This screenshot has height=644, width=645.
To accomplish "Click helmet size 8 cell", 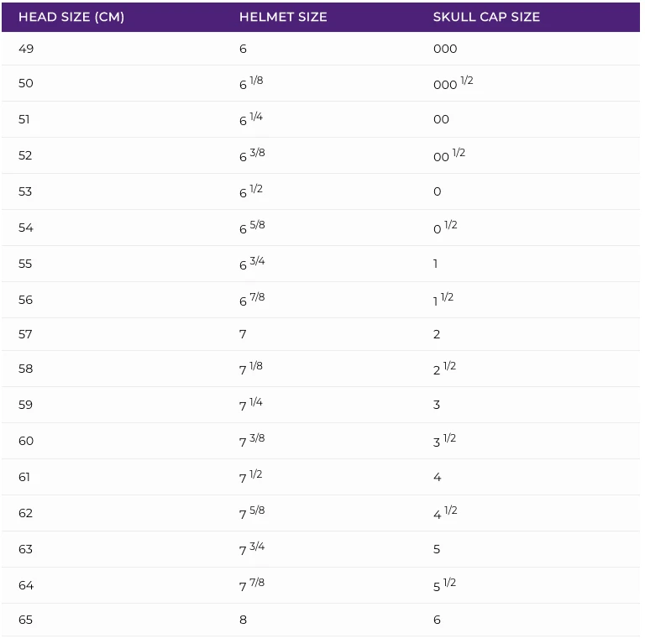I will pyautogui.click(x=243, y=620).
